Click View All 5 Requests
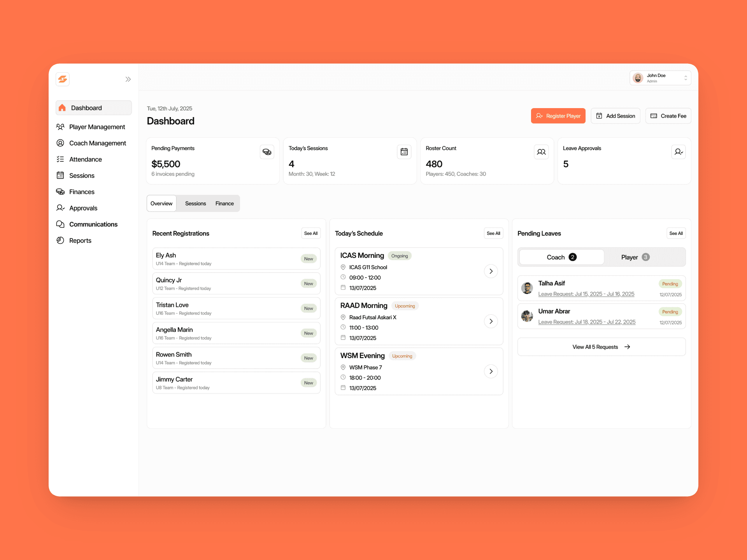Screen dimensions: 747x560 click(601, 347)
